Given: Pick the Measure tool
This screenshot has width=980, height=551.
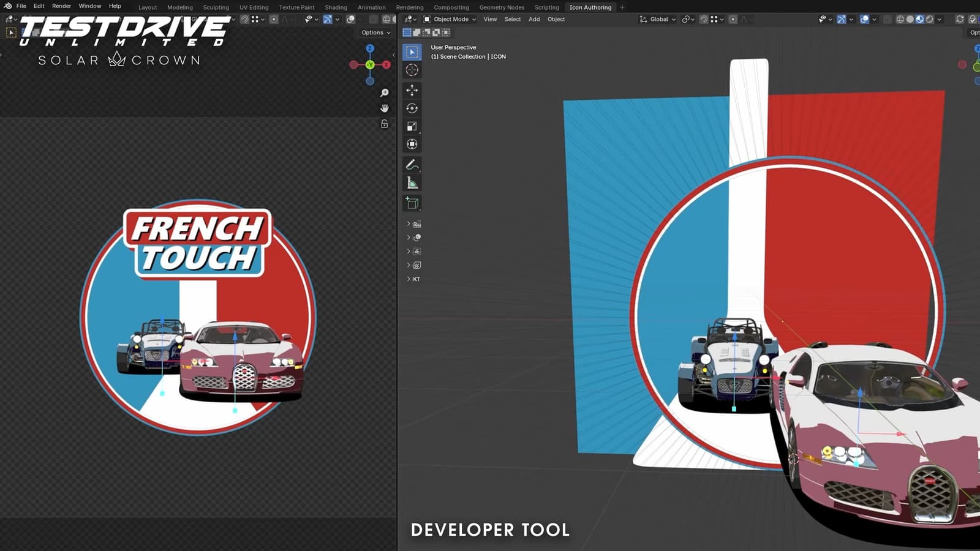Looking at the screenshot, I should [412, 182].
